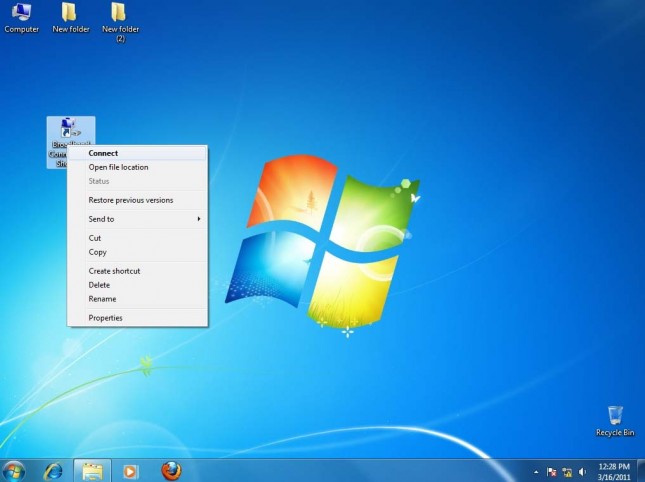Open Windows Explorer from the taskbar
Screen dimensions: 645x482
(x=92, y=471)
